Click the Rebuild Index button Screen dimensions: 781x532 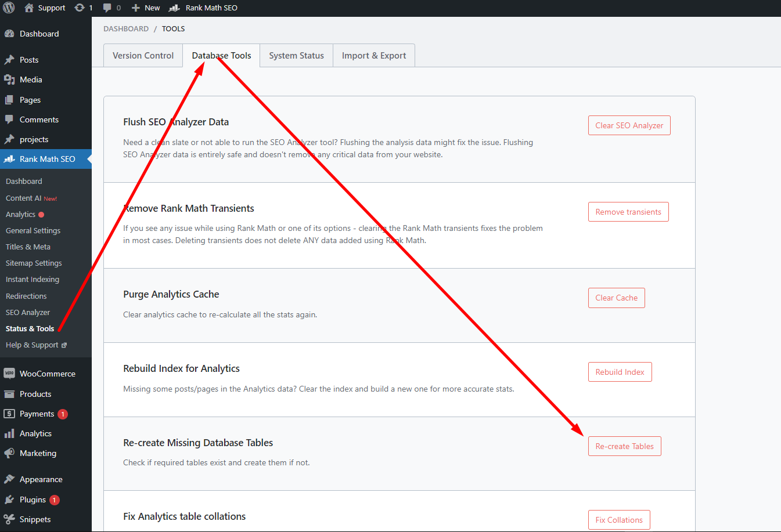coord(620,372)
